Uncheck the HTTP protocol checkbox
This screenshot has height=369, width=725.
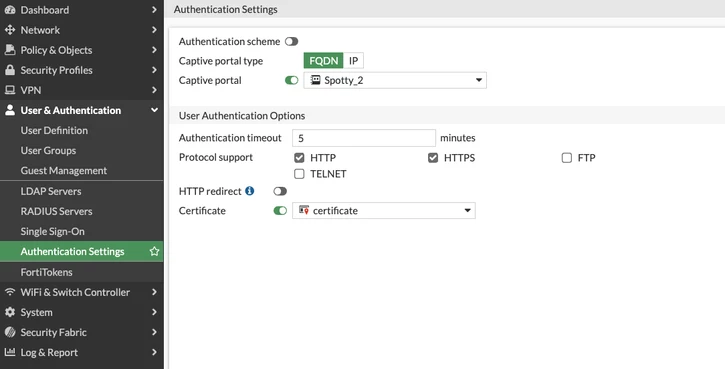coord(299,158)
